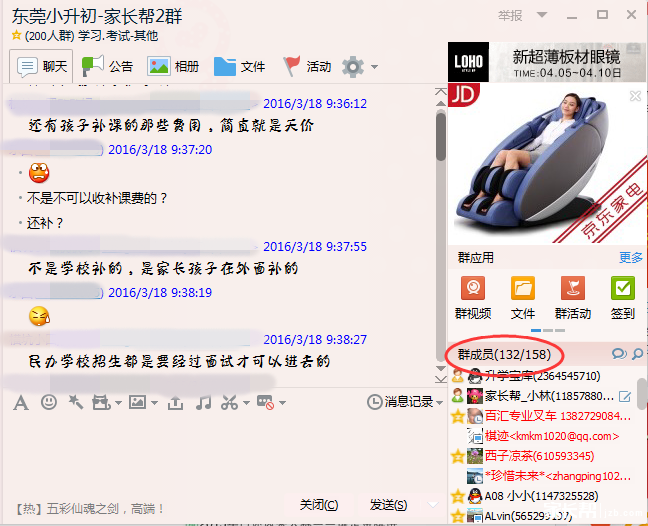Viewport: 648px width, 526px height.
Task: Expand the dropdown arrow beside 举报
Action: pos(542,15)
